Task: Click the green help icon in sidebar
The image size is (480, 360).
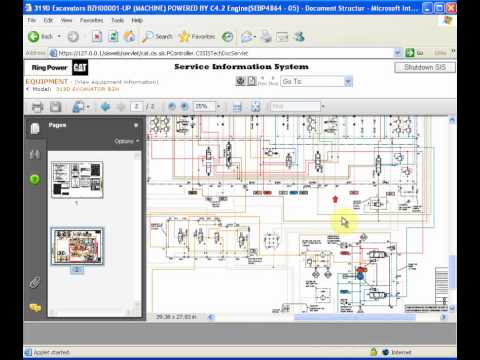Action: (x=35, y=179)
